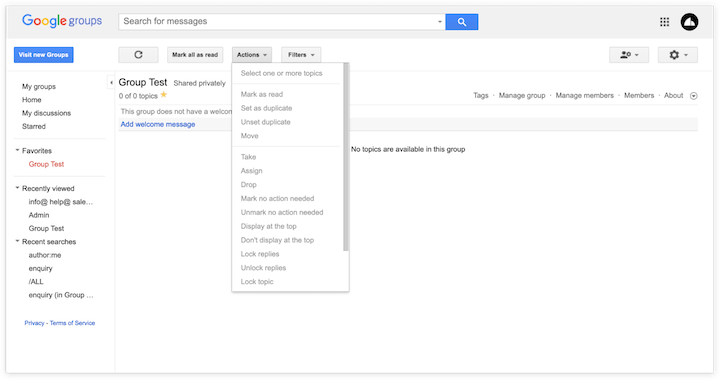
Task: Click Visit new Groups button
Action: pos(44,55)
